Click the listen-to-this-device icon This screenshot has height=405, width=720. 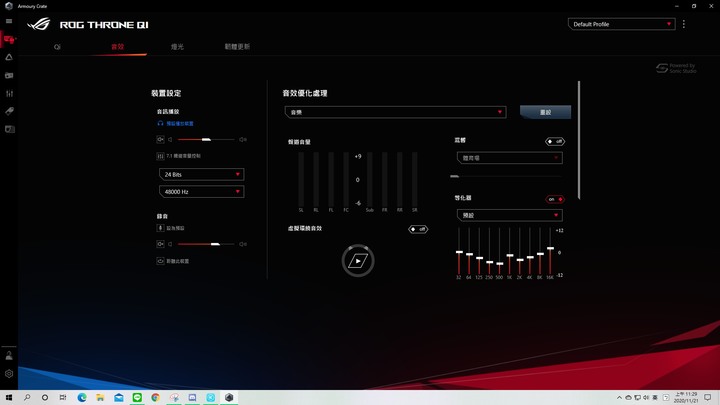click(160, 261)
